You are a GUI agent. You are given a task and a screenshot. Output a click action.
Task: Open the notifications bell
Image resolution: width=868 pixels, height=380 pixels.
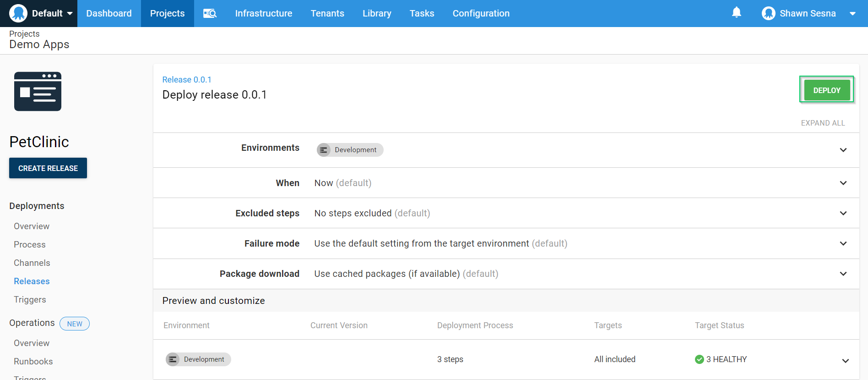click(736, 13)
